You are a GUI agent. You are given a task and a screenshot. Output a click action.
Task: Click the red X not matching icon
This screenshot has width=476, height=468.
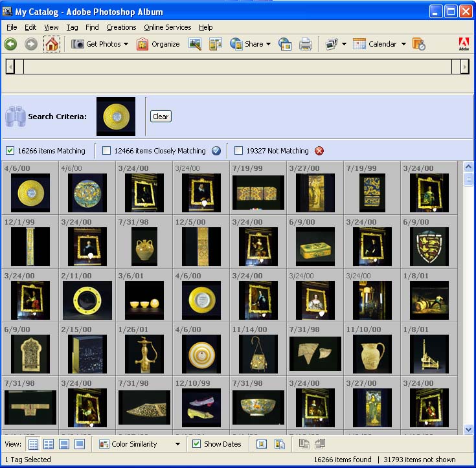(x=319, y=151)
